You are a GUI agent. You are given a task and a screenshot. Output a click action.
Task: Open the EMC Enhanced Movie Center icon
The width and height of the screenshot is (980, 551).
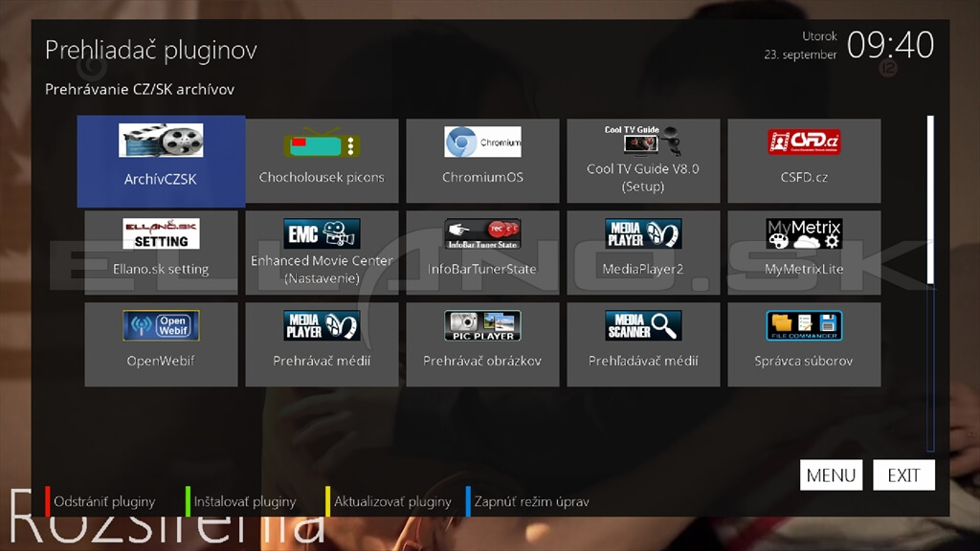tap(322, 233)
